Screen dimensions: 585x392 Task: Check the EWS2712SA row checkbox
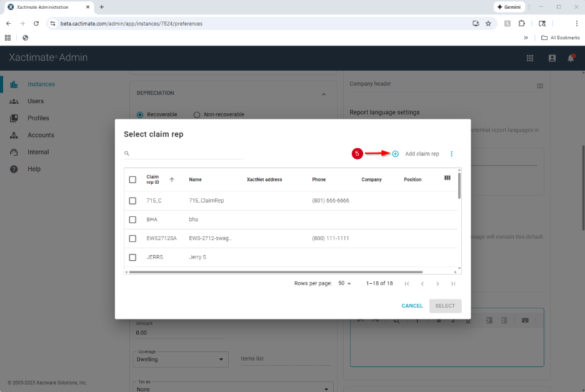132,238
